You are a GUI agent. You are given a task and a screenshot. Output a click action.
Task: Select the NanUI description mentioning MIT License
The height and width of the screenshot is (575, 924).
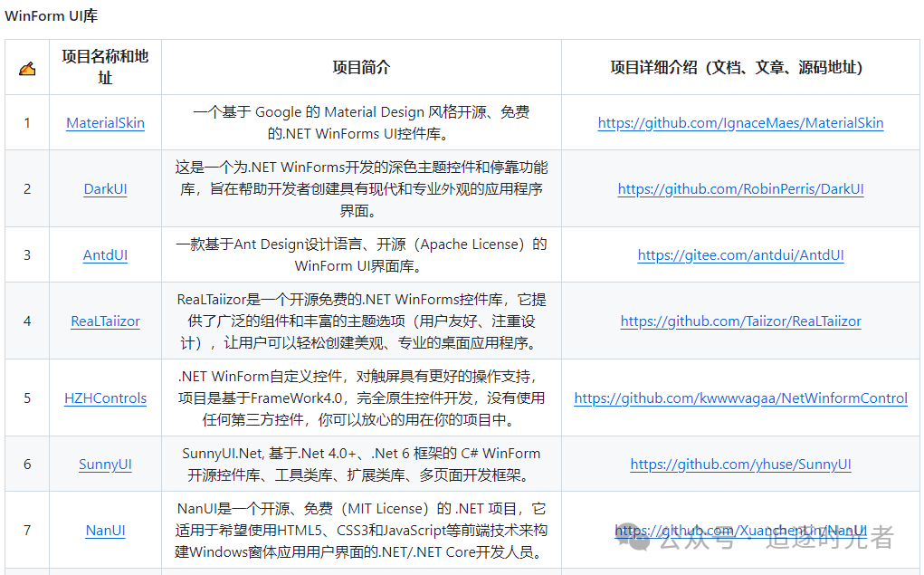point(361,531)
